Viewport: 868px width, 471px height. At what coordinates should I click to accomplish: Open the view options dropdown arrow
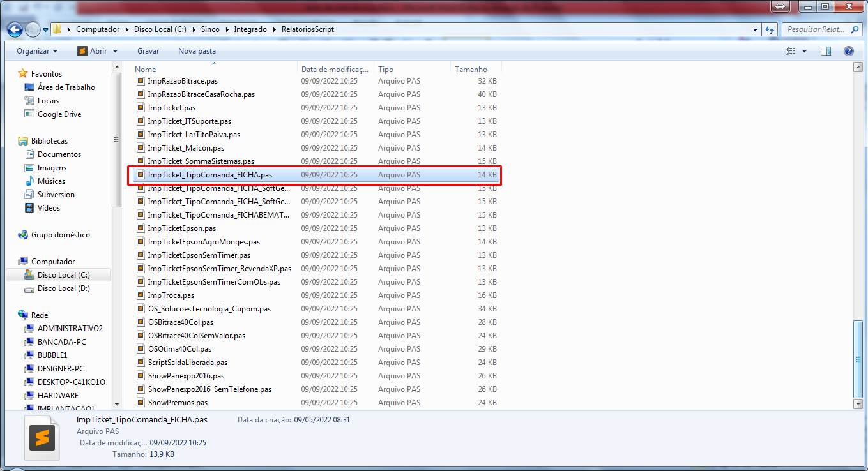coord(804,51)
